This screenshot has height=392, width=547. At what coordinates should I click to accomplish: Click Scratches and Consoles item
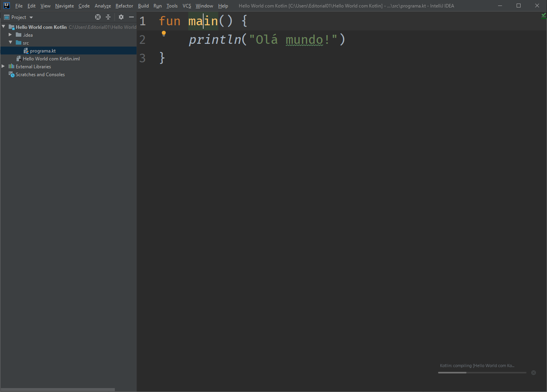coord(40,75)
